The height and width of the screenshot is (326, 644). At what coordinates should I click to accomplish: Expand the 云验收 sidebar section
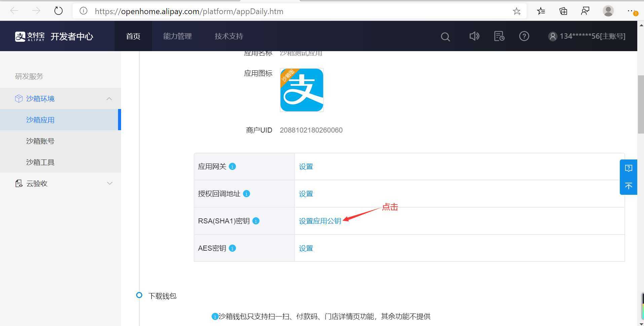pos(109,183)
